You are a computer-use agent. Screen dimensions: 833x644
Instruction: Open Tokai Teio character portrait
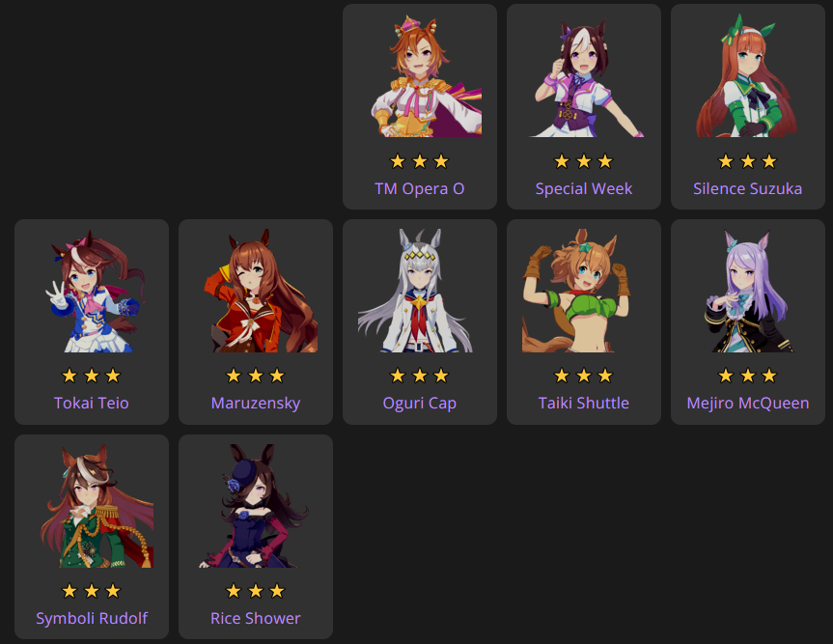pyautogui.click(x=92, y=291)
